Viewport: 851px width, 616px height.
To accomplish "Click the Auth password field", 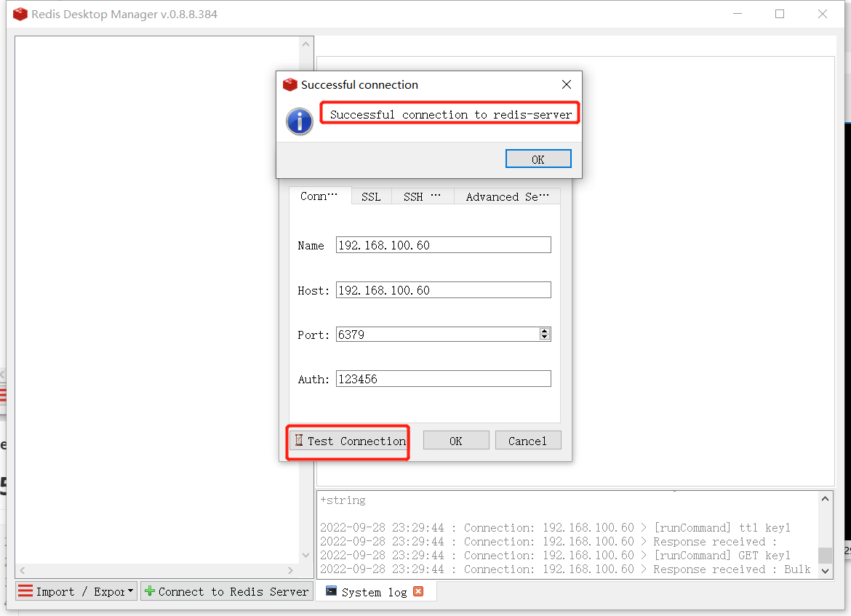I will pos(444,379).
